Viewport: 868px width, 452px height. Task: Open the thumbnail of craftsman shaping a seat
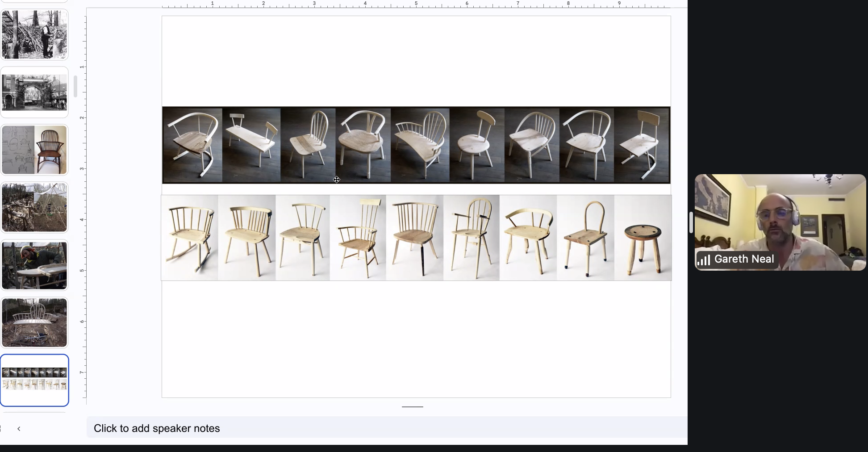point(34,265)
